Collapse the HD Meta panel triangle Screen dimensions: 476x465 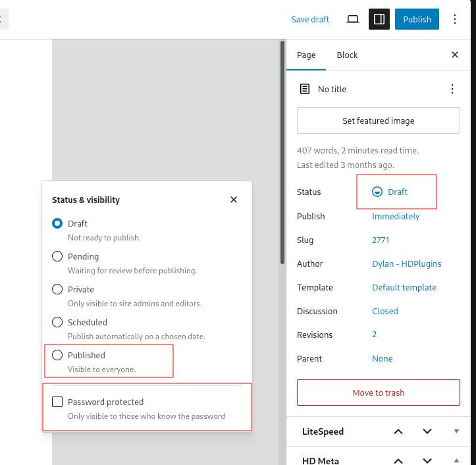pos(456,460)
